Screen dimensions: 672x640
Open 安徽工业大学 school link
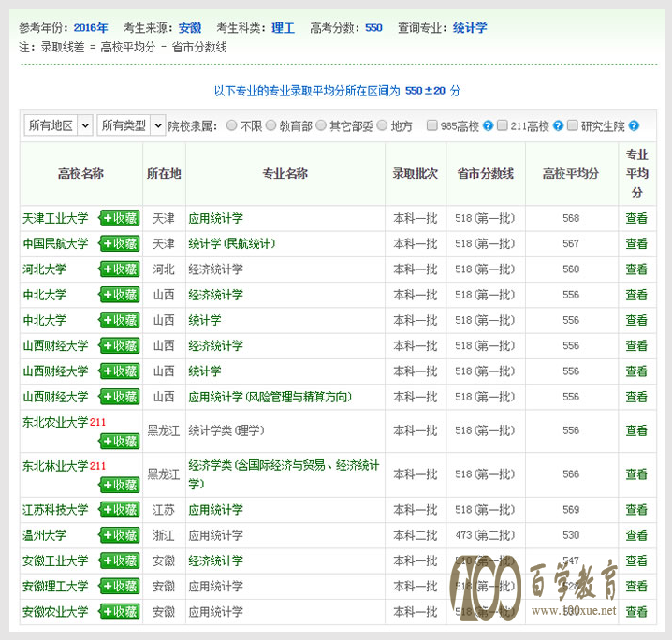[x=55, y=560]
